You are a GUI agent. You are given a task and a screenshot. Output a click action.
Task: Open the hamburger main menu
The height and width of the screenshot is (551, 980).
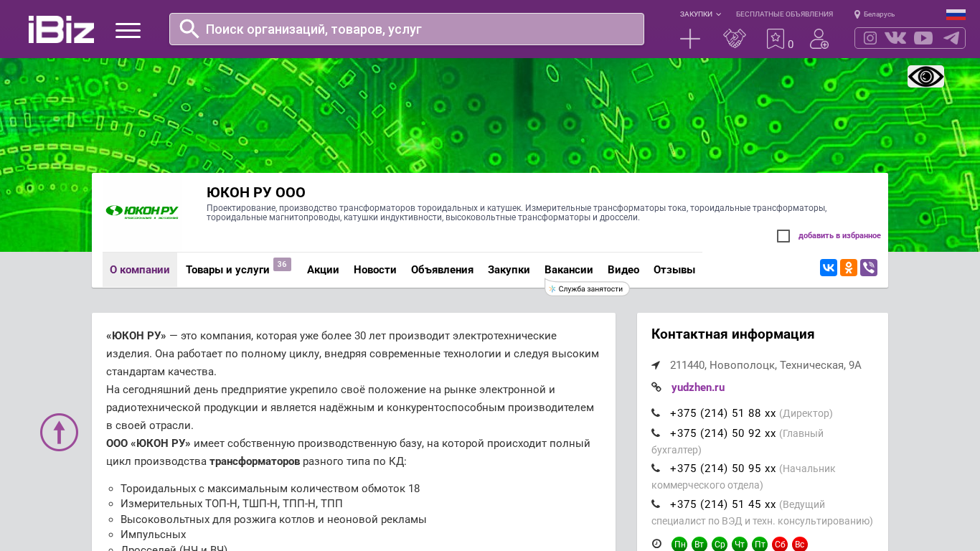tap(128, 30)
